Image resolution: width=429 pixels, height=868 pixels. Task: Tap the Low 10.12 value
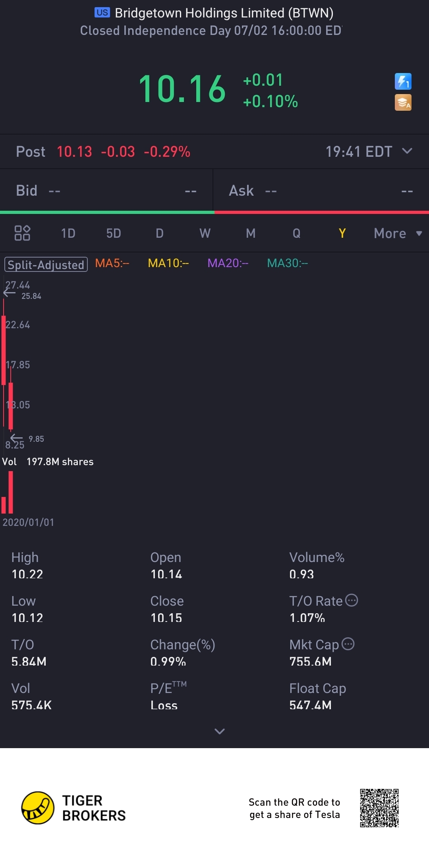coord(27,618)
